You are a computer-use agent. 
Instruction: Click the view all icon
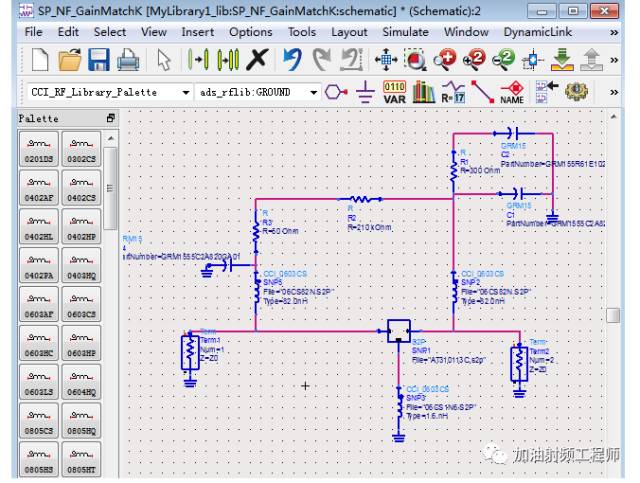(x=386, y=60)
